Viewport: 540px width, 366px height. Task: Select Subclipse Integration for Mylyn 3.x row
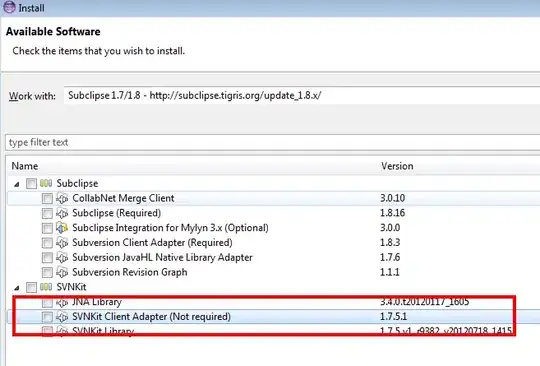[274, 228]
